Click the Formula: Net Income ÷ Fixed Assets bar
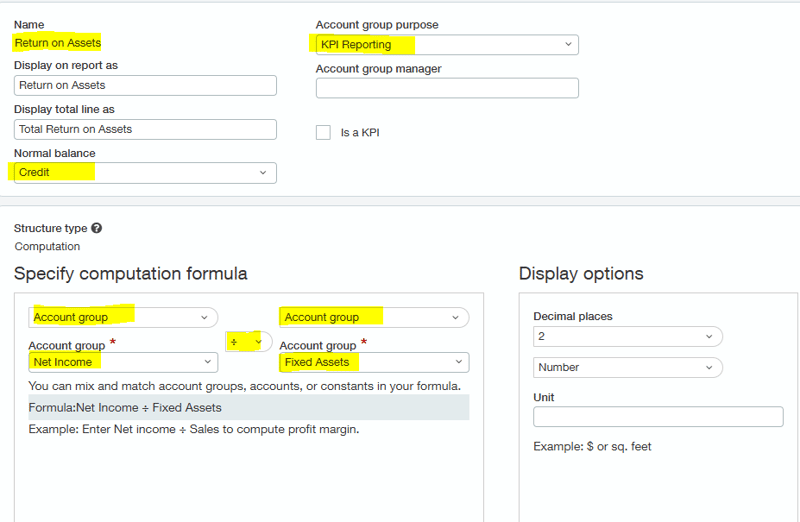The image size is (800, 522). [x=248, y=407]
